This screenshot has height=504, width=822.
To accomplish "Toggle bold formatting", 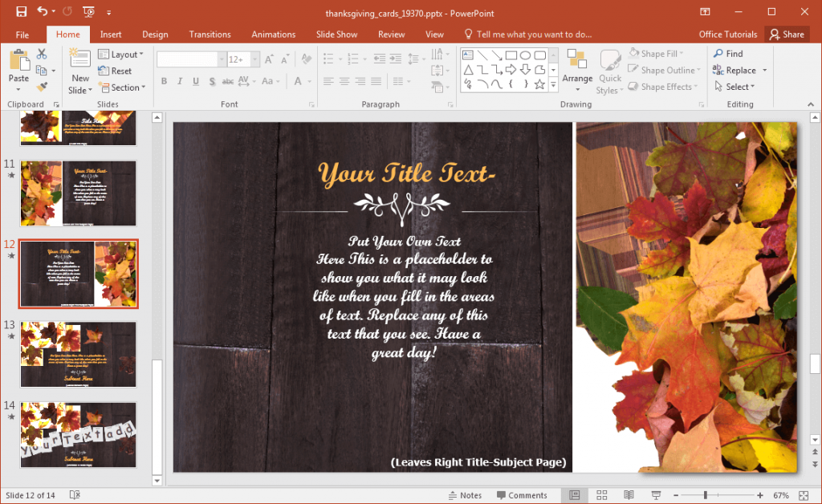I will [x=164, y=81].
